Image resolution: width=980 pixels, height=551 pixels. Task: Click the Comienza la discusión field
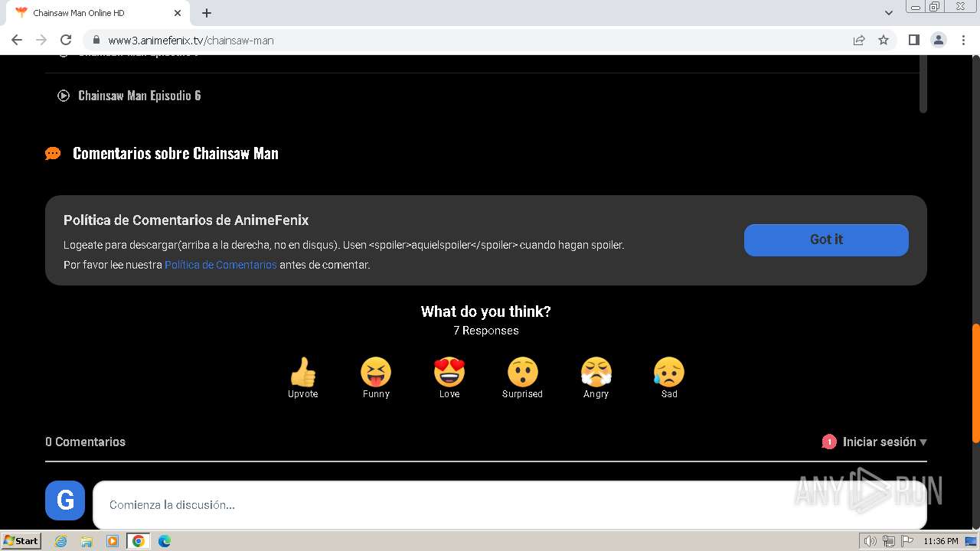pyautogui.click(x=509, y=505)
